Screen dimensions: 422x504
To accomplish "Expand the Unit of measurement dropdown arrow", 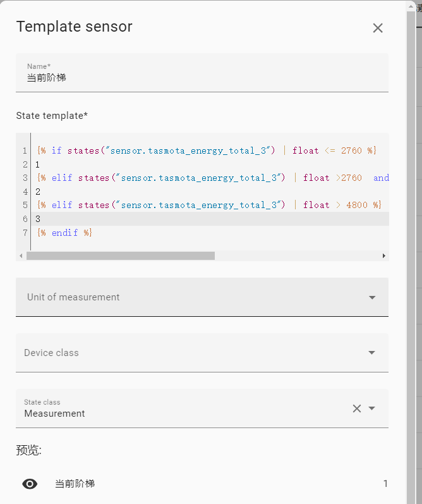I will tap(372, 297).
